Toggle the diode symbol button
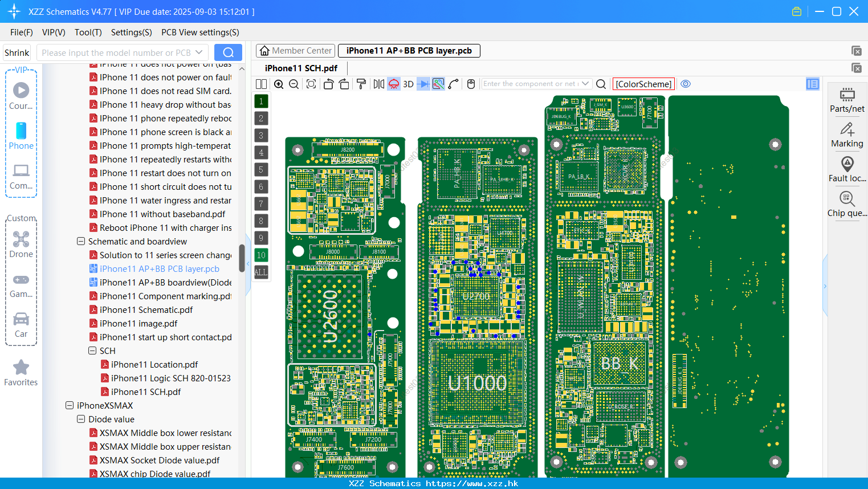Viewport: 868px width, 489px height. click(423, 84)
